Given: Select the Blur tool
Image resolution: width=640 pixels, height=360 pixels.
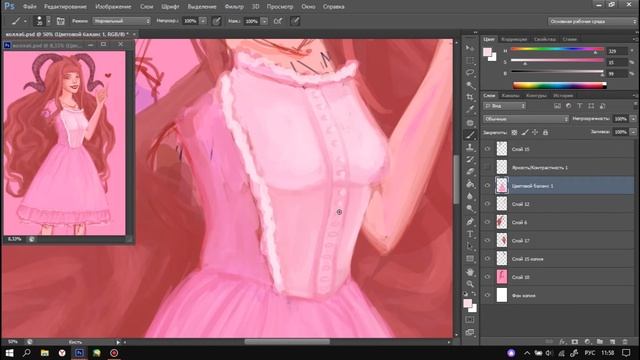Looking at the screenshot, I should pyautogui.click(x=470, y=196).
